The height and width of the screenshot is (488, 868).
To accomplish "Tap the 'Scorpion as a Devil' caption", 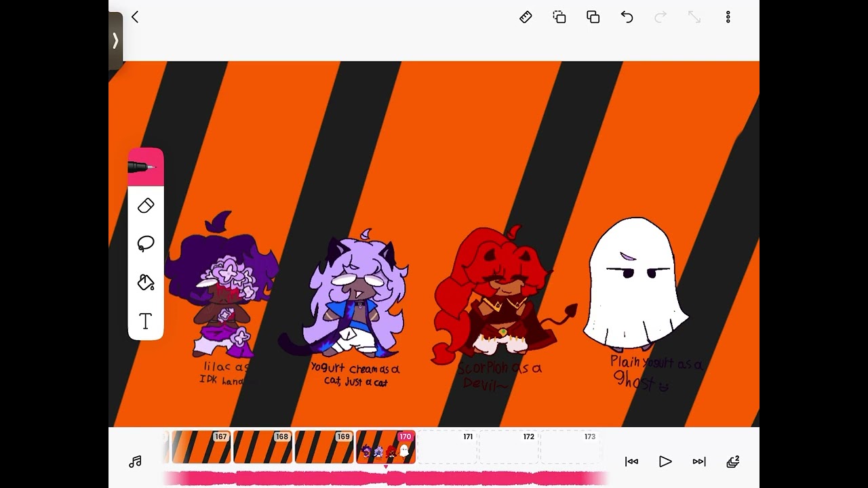I will 499,375.
